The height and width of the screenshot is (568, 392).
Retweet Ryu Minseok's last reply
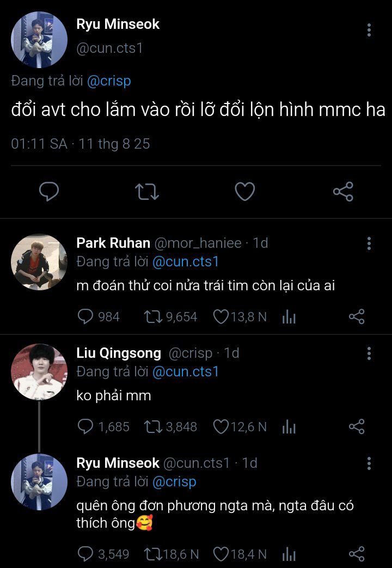(153, 554)
